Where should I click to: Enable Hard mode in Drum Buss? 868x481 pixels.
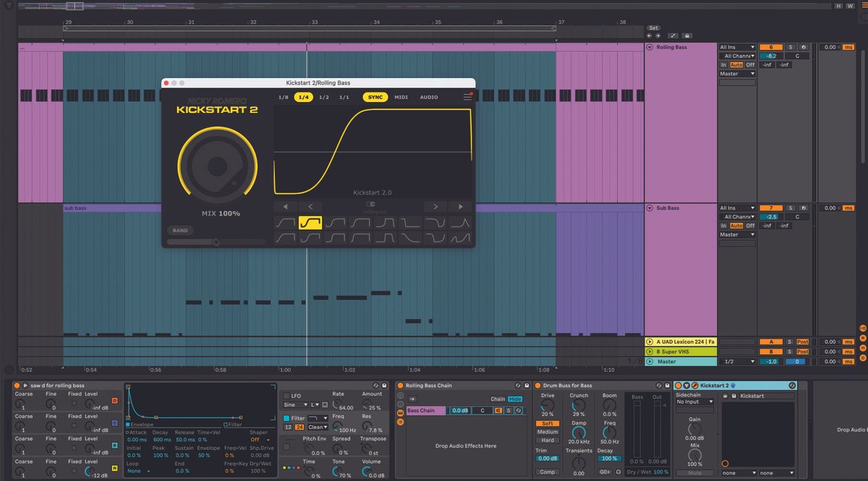click(x=547, y=440)
